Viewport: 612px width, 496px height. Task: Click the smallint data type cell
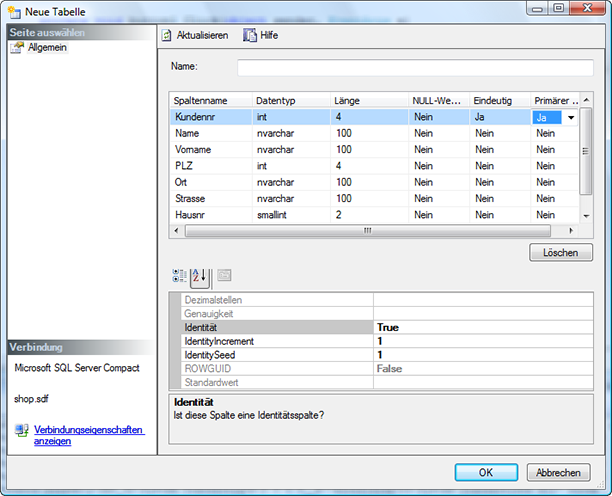291,215
